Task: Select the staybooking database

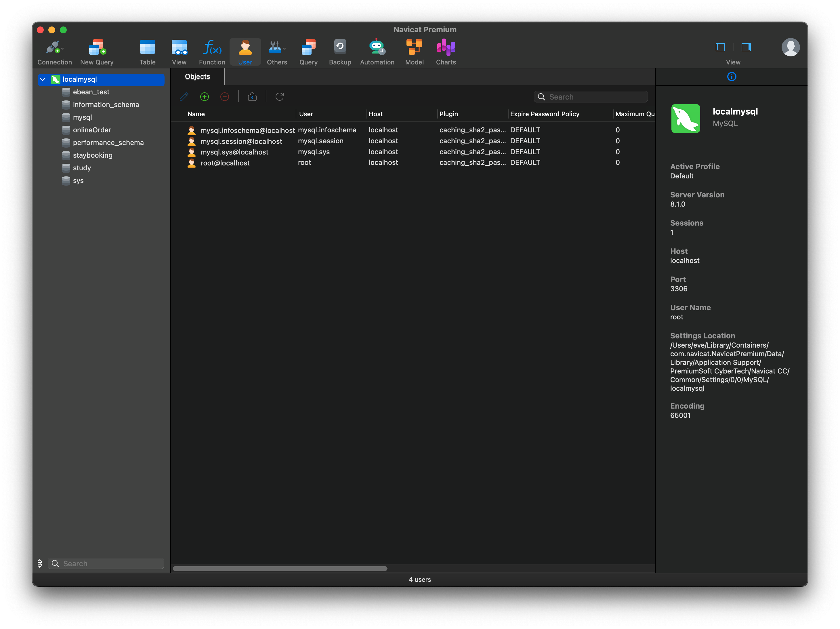Action: pos(93,155)
